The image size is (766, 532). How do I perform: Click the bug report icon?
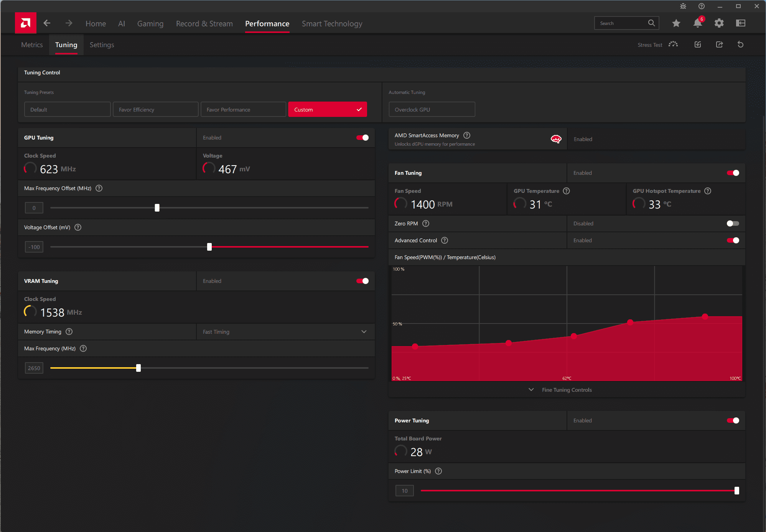click(683, 6)
